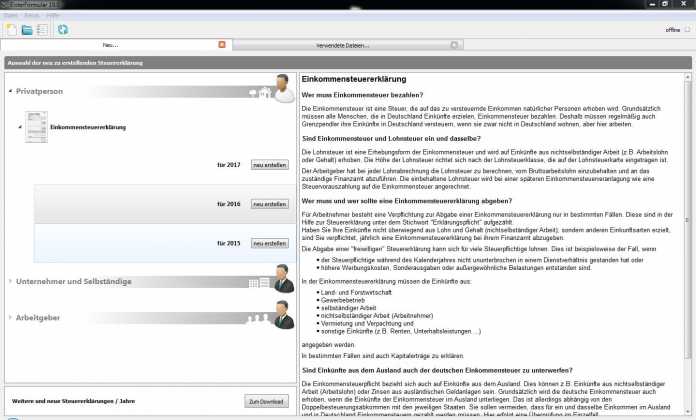Click the new document toolbar icon

tap(10, 30)
